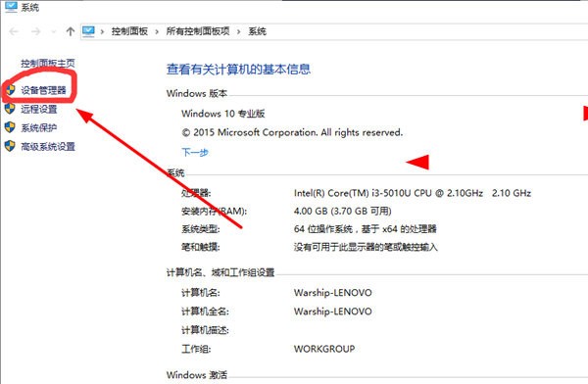Click shield icon beside 设备管理器
The height and width of the screenshot is (384, 588).
point(11,90)
